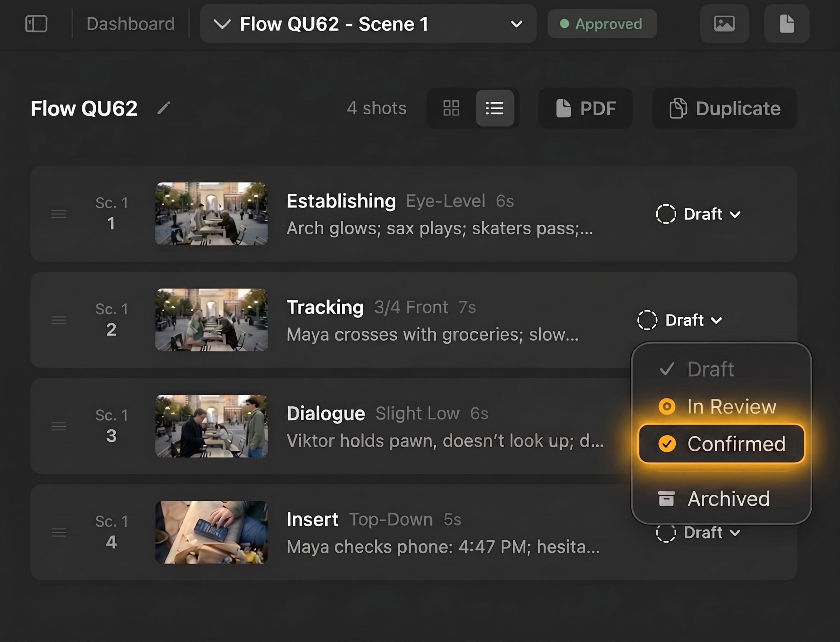Open the document icon in top bar
Image resolution: width=840 pixels, height=642 pixels.
[787, 24]
